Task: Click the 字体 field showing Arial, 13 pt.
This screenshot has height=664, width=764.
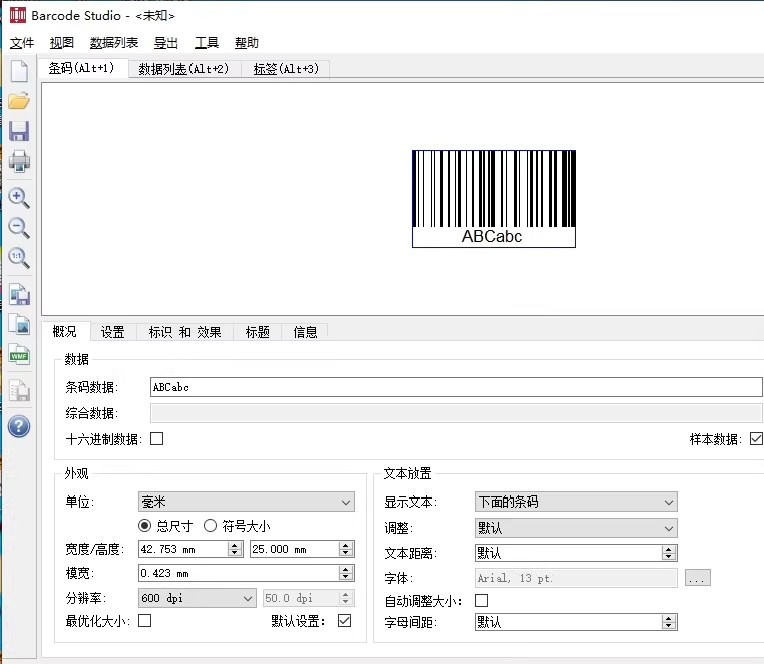Action: pos(576,578)
